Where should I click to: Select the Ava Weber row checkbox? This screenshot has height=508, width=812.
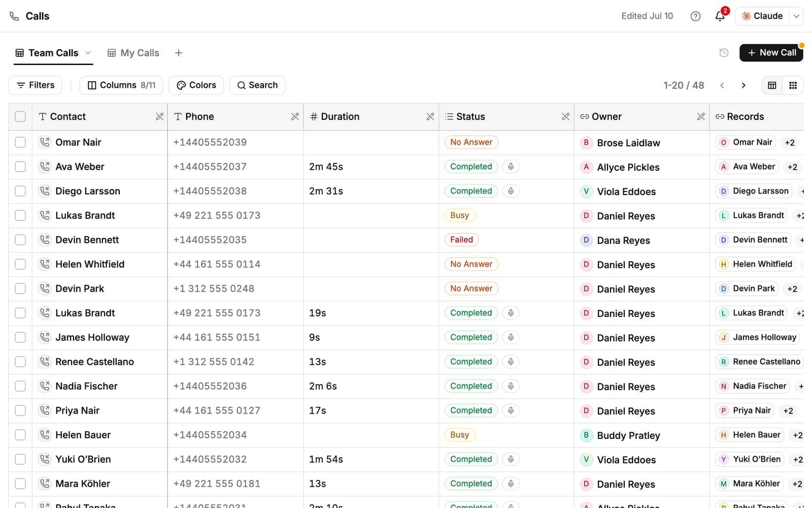point(20,167)
